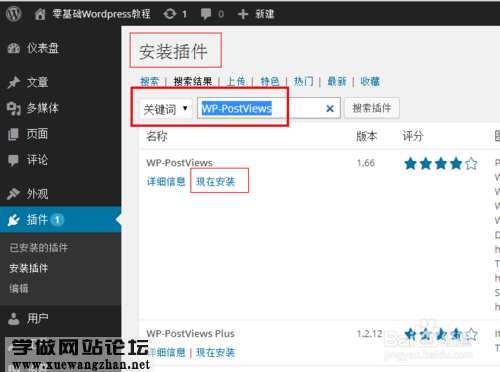Click the plus icon for 新建
500x372 pixels.
pos(243,14)
